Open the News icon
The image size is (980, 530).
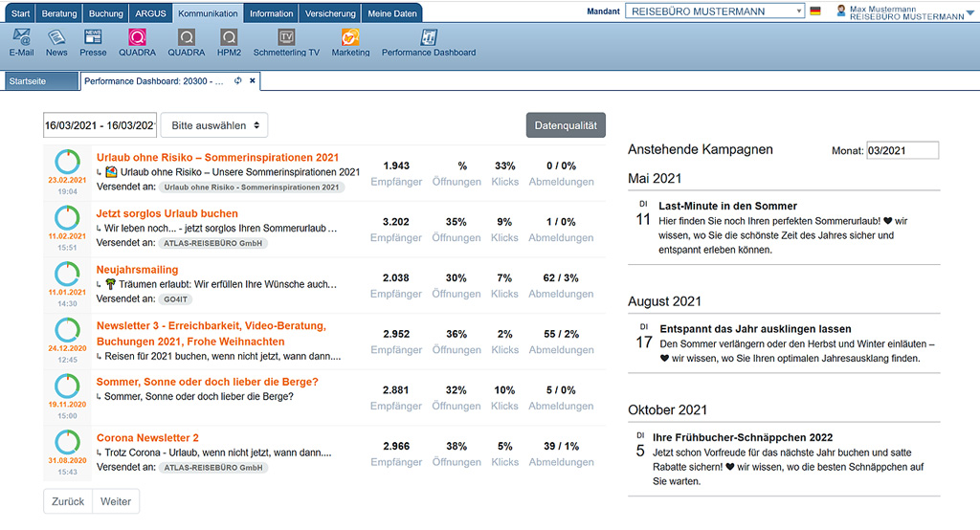[56, 38]
